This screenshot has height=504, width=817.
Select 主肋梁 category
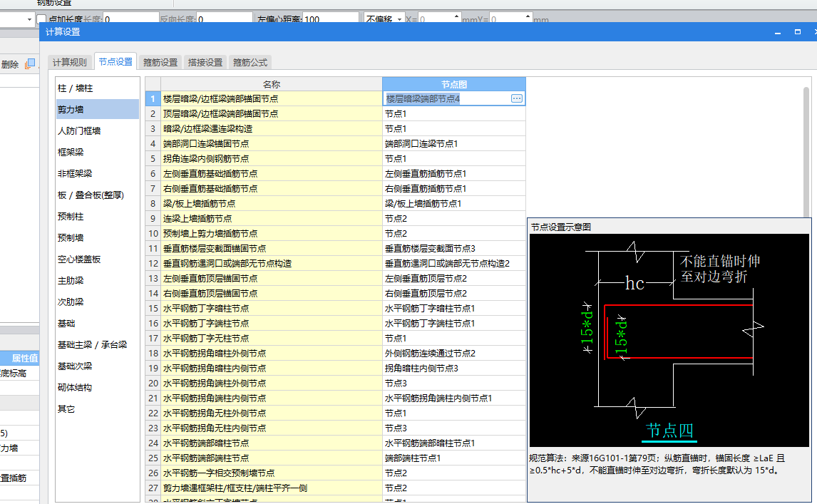point(98,280)
